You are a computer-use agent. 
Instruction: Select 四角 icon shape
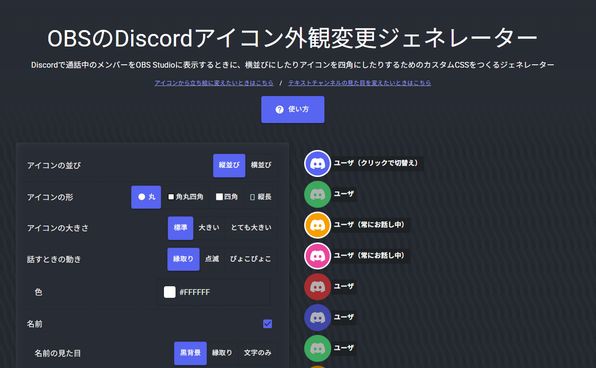tap(227, 197)
